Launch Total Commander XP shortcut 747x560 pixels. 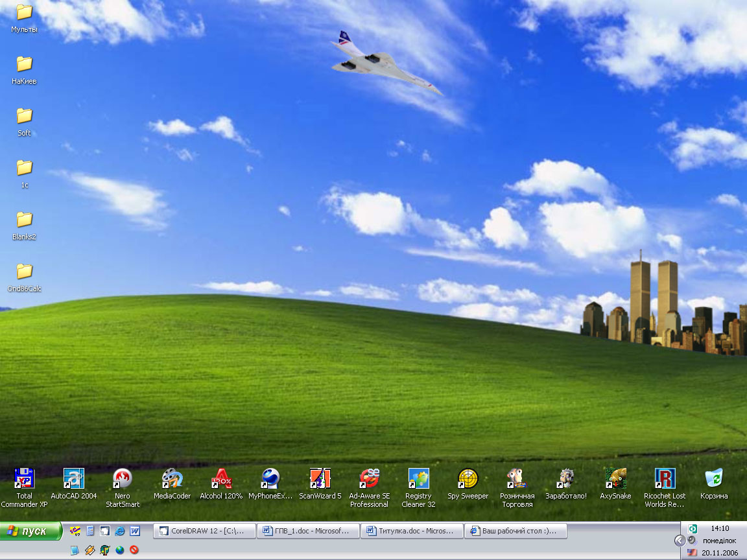point(24,487)
